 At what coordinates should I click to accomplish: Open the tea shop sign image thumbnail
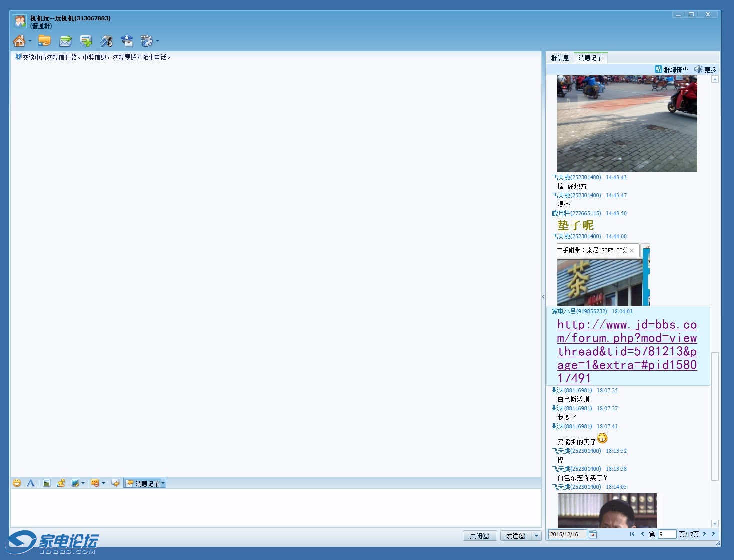(603, 275)
